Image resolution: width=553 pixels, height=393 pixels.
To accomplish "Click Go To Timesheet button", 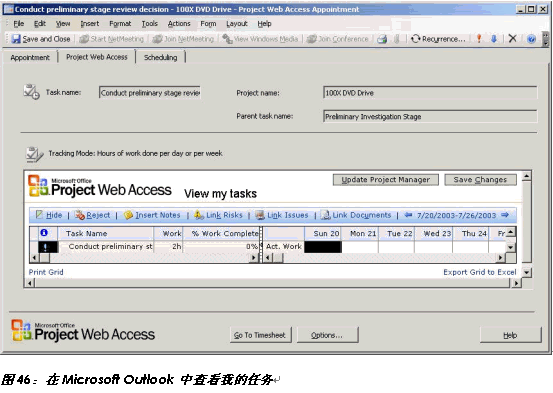I will (x=260, y=335).
